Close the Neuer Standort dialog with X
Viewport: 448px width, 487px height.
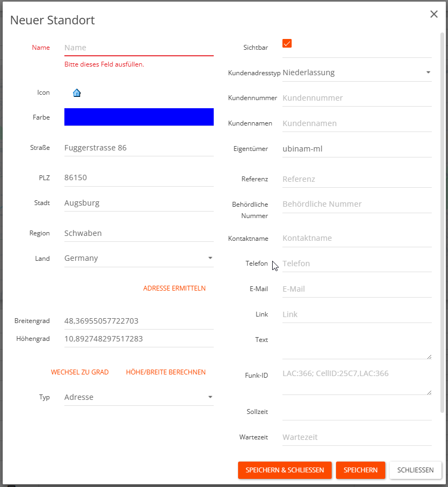coord(434,15)
